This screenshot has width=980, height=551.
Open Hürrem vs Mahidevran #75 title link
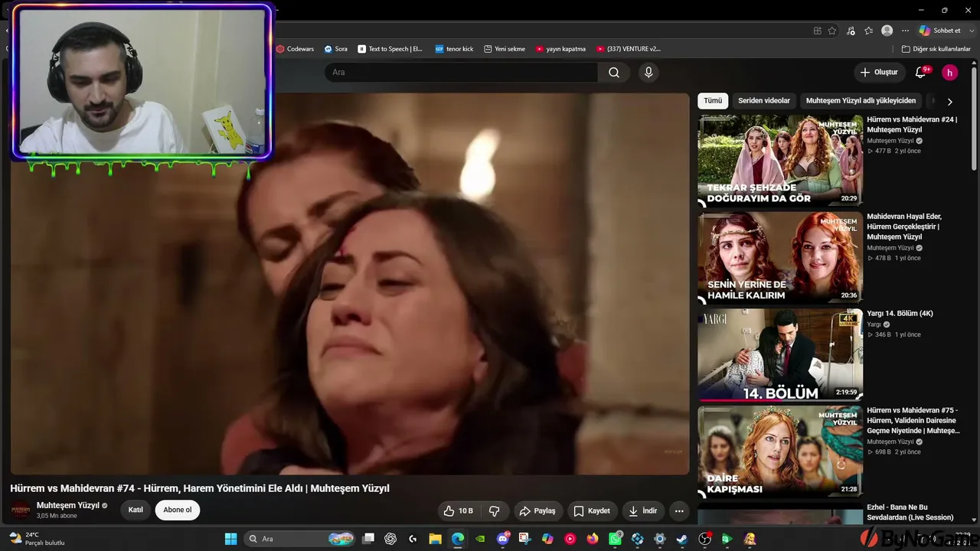[x=913, y=421]
